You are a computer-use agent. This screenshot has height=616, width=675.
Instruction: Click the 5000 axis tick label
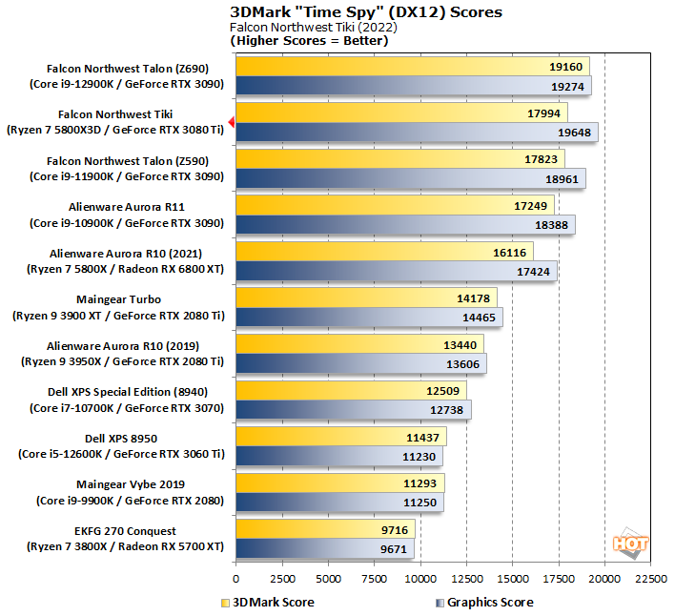coord(329,579)
